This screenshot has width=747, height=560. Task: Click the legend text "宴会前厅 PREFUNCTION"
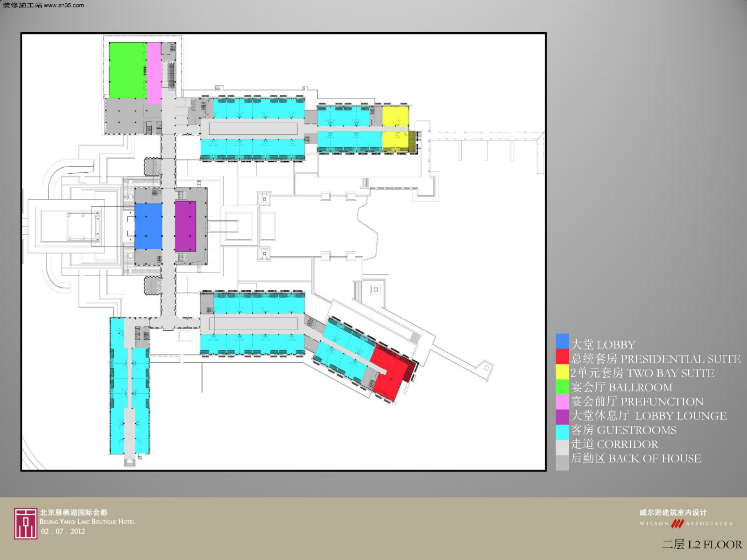pyautogui.click(x=637, y=402)
